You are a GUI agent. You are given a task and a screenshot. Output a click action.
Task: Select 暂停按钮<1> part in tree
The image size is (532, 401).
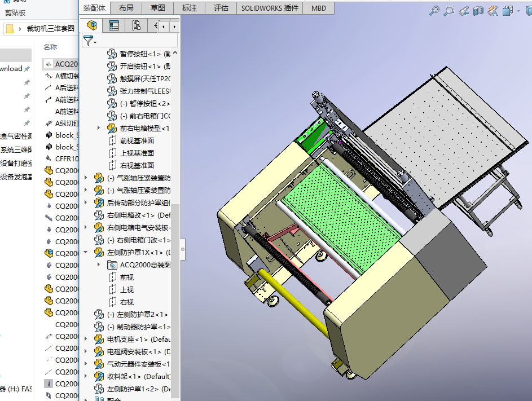point(138,54)
